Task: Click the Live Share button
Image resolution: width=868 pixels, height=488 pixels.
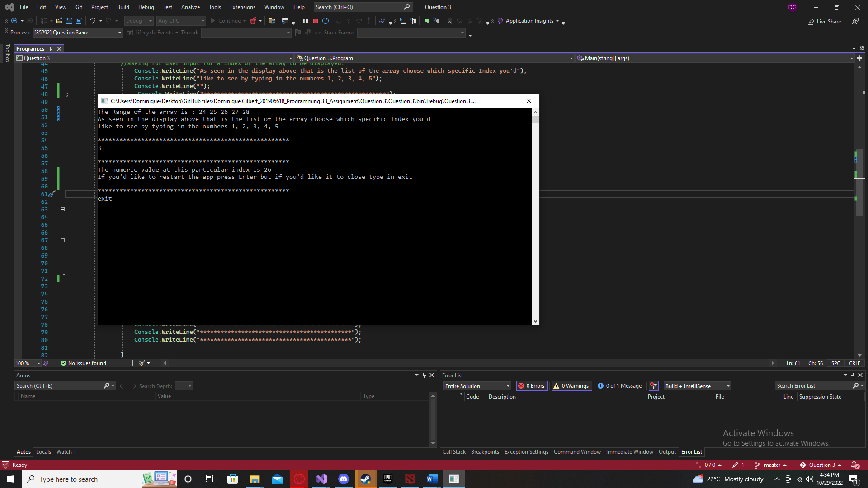Action: click(x=824, y=21)
